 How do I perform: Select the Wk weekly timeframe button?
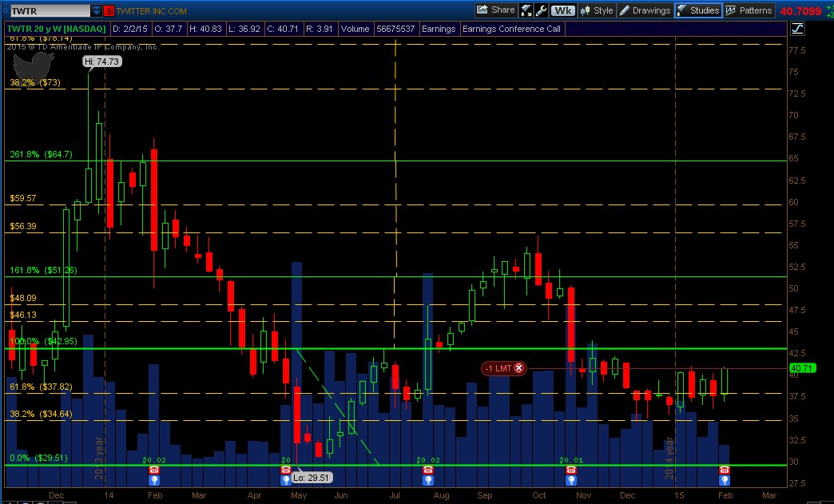(x=562, y=10)
